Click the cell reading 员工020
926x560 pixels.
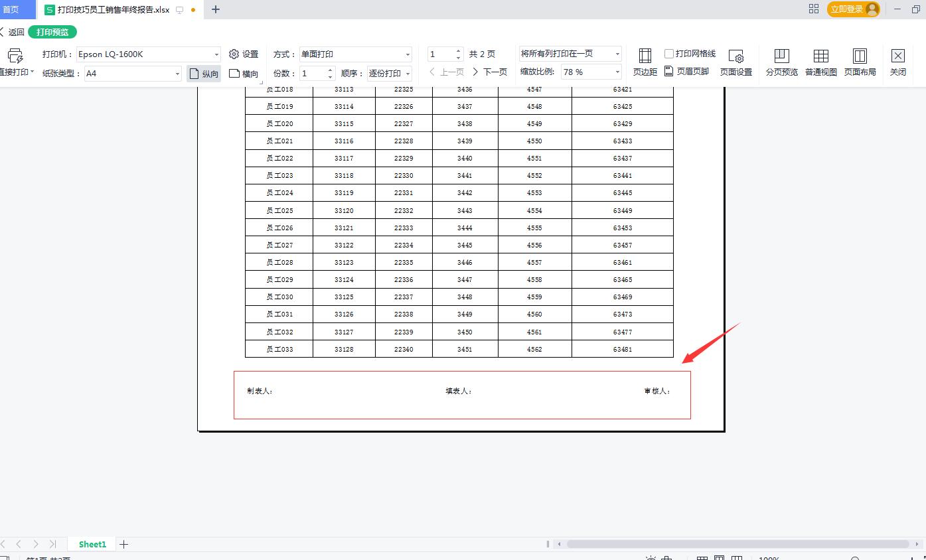279,123
